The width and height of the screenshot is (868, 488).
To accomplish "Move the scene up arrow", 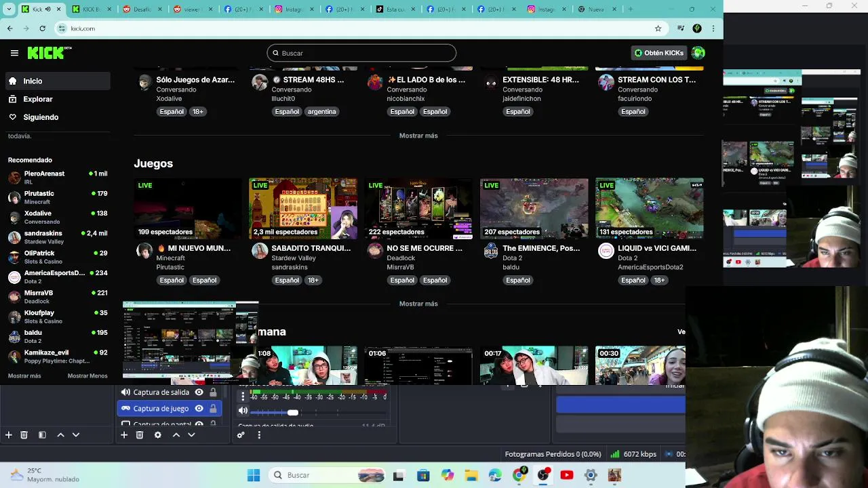I will coord(60,435).
